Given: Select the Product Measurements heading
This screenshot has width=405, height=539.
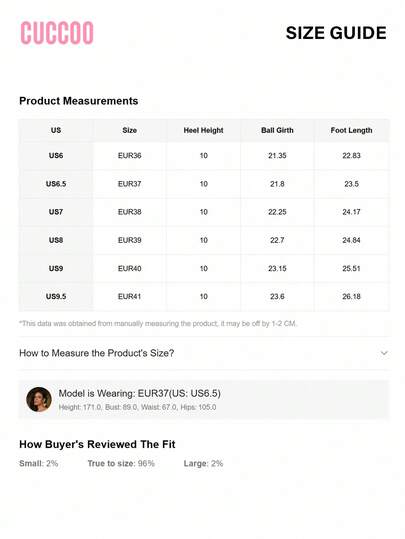Looking at the screenshot, I should 79,101.
